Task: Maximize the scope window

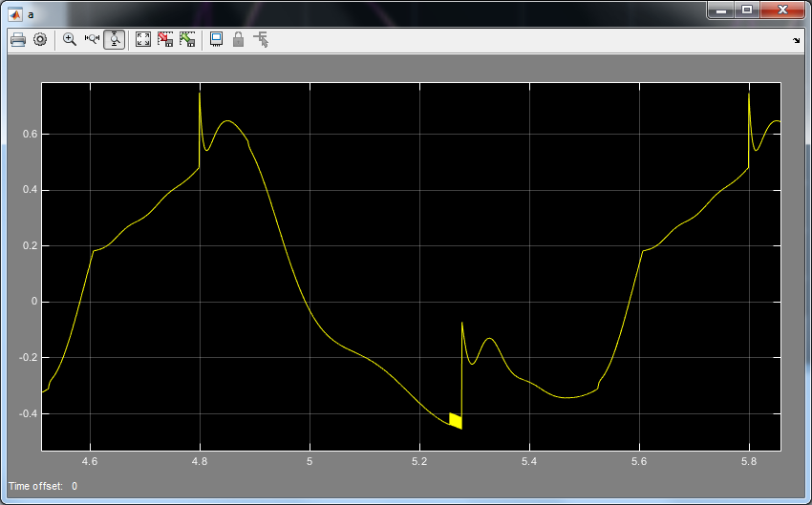Action: click(x=747, y=10)
